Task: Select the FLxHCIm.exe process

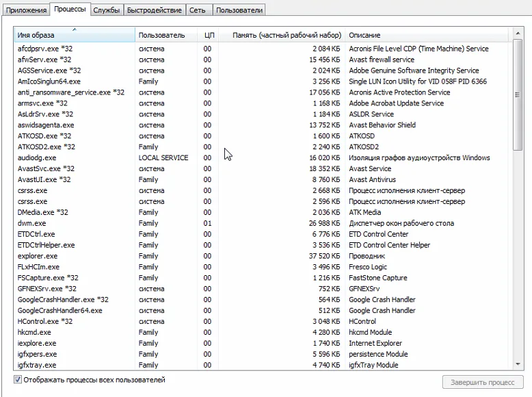Action: 263,266
